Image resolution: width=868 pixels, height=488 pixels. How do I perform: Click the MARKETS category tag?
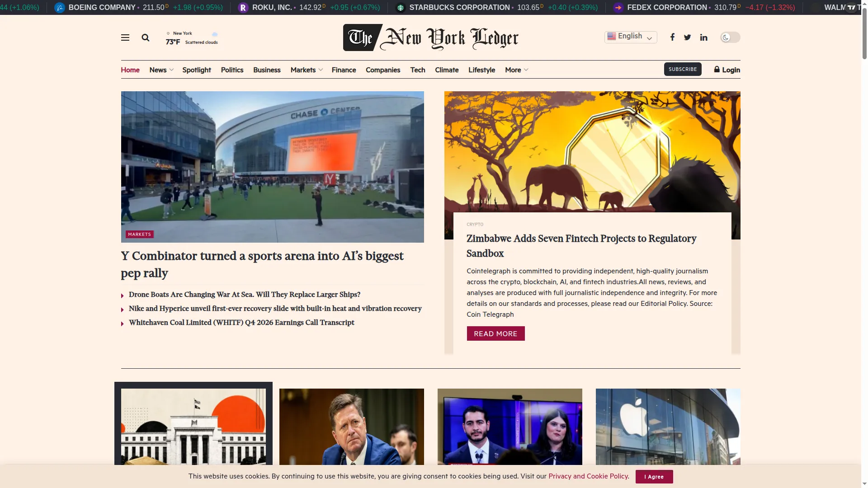pos(139,234)
